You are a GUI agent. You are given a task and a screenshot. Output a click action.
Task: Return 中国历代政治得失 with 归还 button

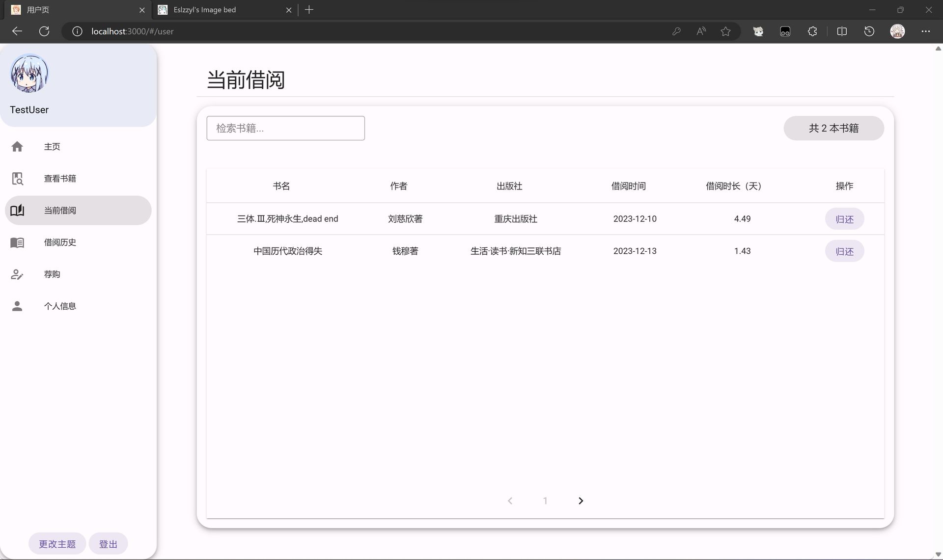[844, 251]
